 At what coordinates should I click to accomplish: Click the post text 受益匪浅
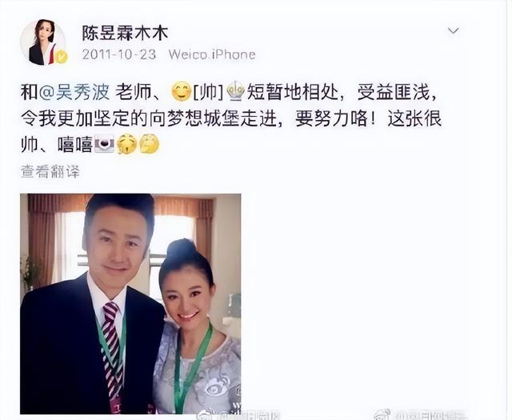pos(397,93)
